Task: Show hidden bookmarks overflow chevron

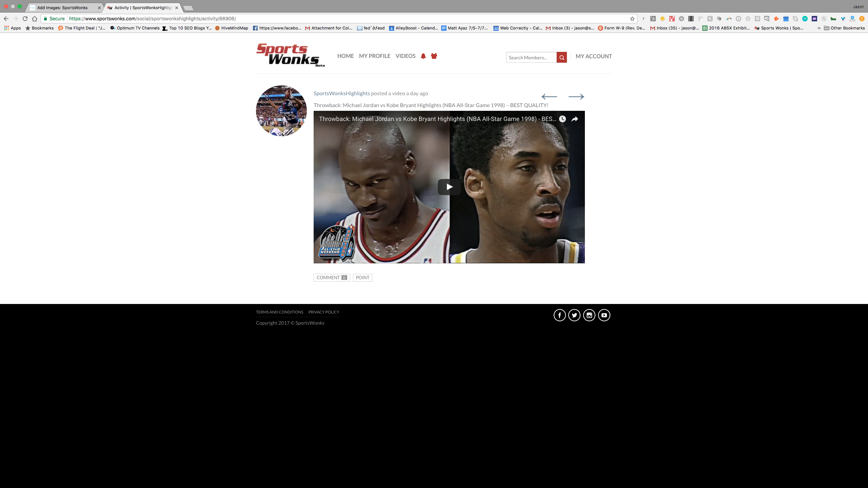Action: pos(819,28)
